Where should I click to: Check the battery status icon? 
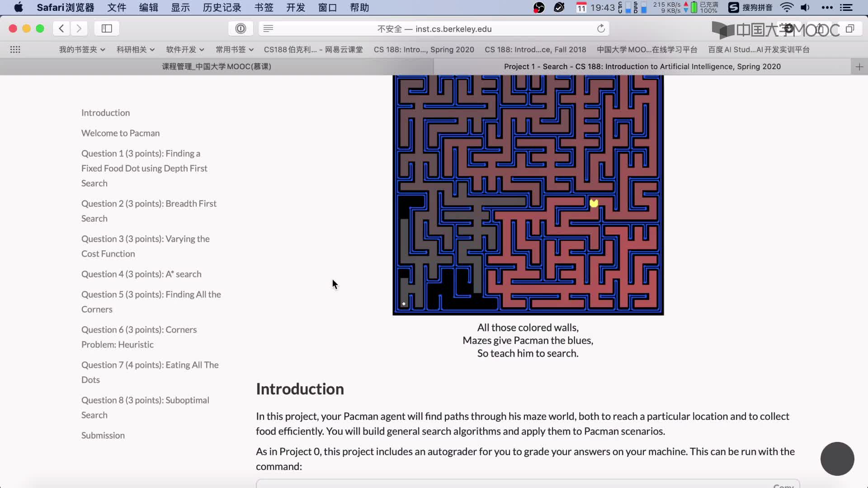pyautogui.click(x=694, y=7)
